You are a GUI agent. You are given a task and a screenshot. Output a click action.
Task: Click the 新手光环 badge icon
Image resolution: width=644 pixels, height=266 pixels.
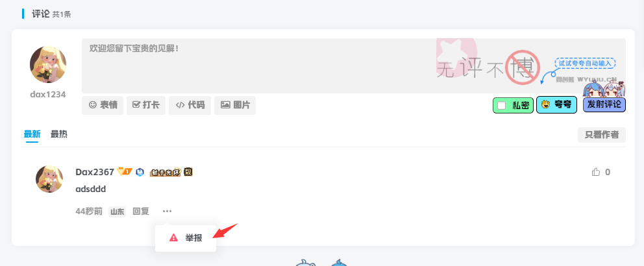click(x=166, y=173)
